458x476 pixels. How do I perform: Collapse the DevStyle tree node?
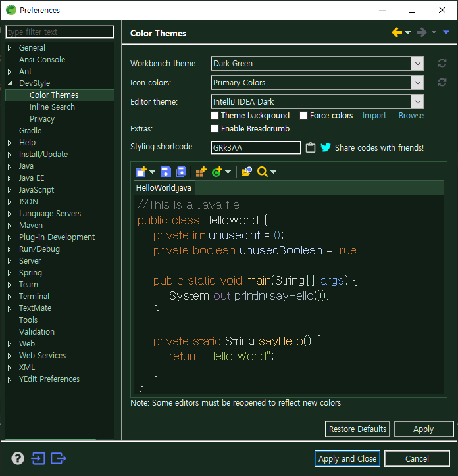[10, 83]
